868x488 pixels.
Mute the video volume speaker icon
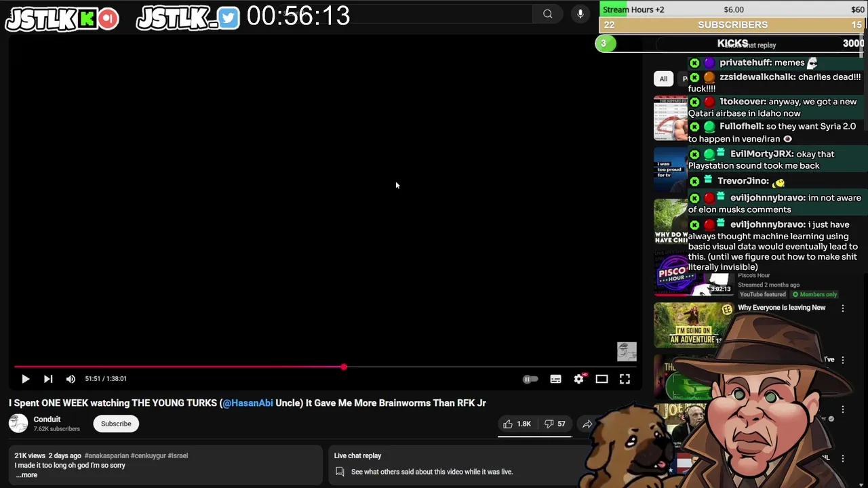71,379
